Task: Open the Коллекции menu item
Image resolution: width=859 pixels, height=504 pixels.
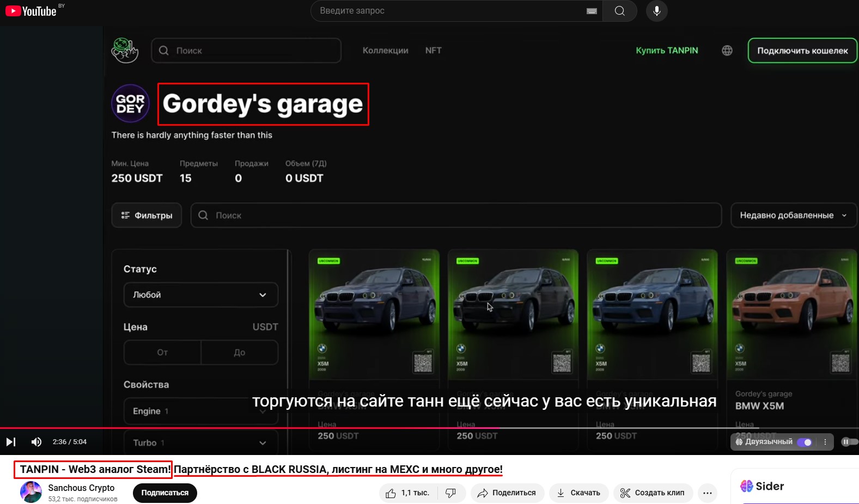Action: [386, 51]
